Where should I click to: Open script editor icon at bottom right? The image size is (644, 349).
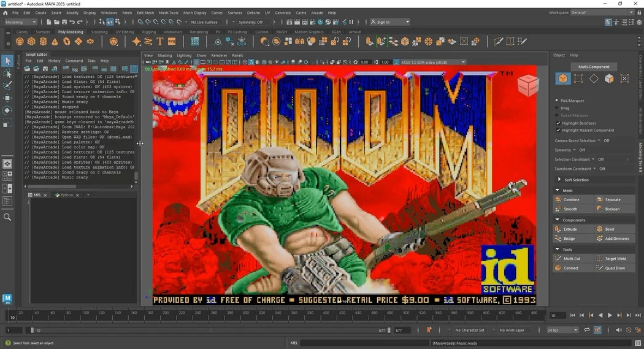[x=638, y=343]
